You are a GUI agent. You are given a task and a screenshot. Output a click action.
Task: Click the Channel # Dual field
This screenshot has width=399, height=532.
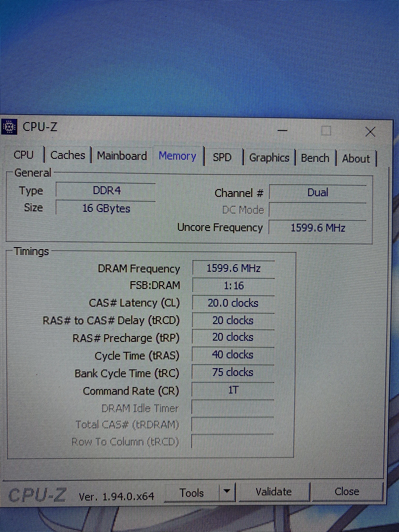(x=317, y=192)
